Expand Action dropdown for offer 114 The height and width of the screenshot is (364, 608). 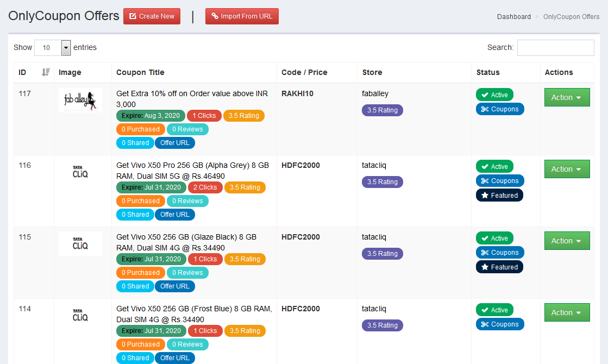[567, 312]
